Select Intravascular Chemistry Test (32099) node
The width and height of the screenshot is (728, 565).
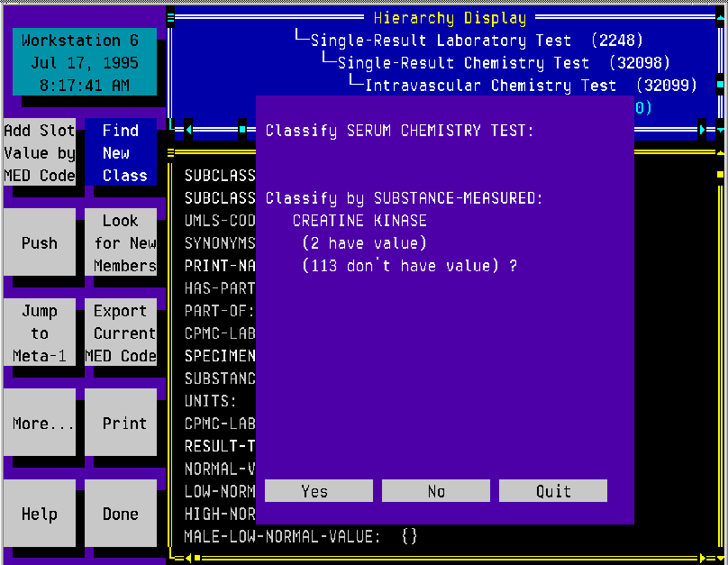[531, 86]
